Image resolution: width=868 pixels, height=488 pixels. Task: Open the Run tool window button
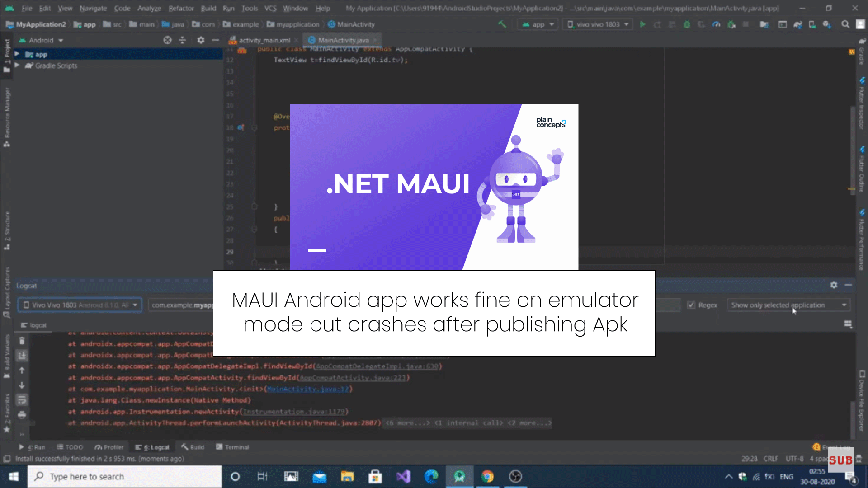(32, 447)
